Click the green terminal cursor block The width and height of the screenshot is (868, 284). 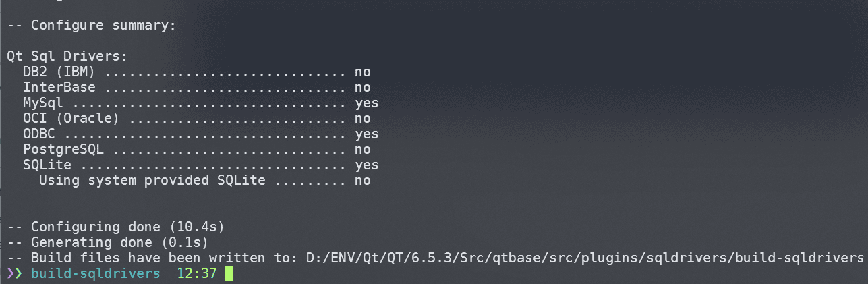click(229, 273)
